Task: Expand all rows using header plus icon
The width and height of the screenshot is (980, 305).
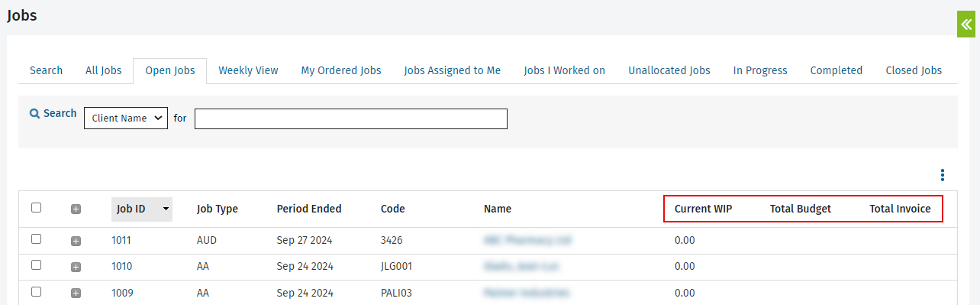Action: (76, 209)
